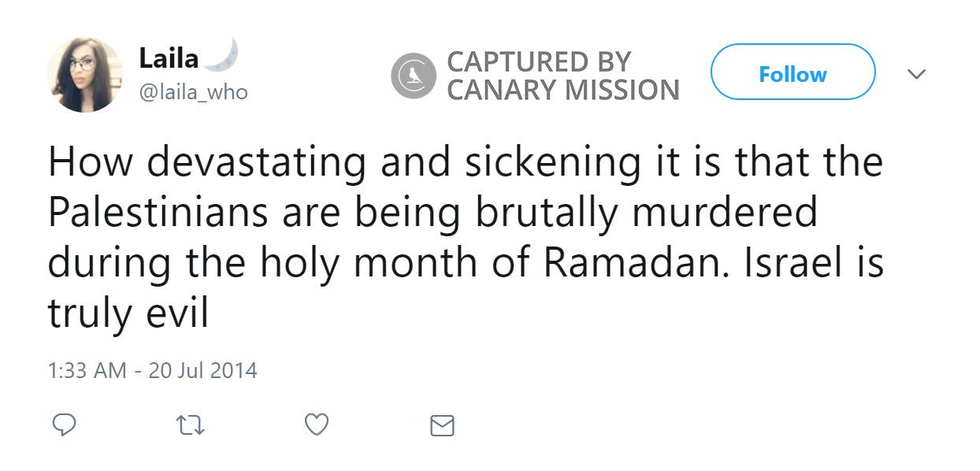Viewport: 980px width, 471px height.
Task: Click the @laila_who handle
Action: pyautogui.click(x=193, y=92)
